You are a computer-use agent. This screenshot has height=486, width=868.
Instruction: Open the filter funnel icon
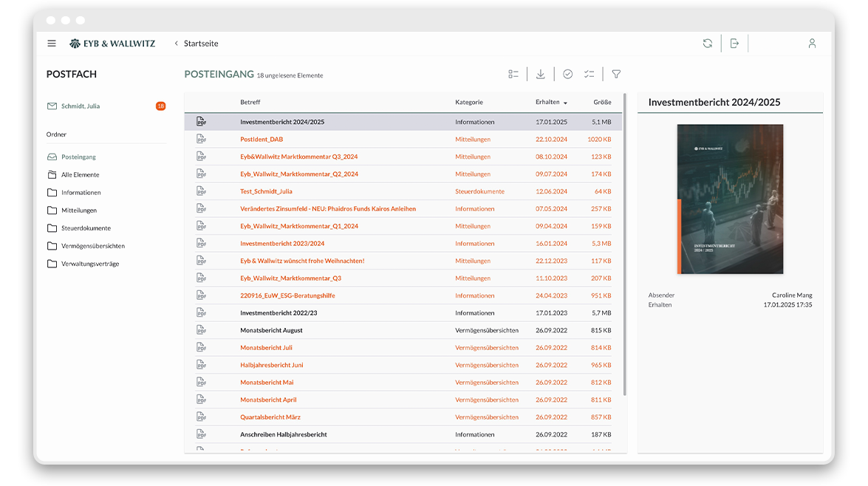pyautogui.click(x=616, y=74)
